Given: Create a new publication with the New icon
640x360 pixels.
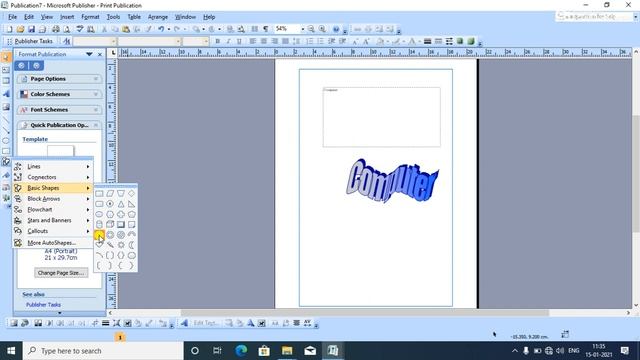Looking at the screenshot, I should pyautogui.click(x=9, y=29).
